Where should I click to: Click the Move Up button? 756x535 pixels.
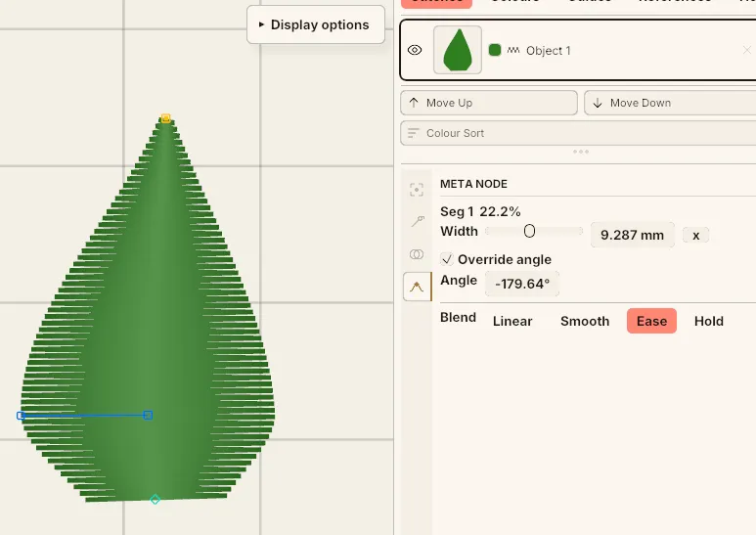pyautogui.click(x=489, y=103)
